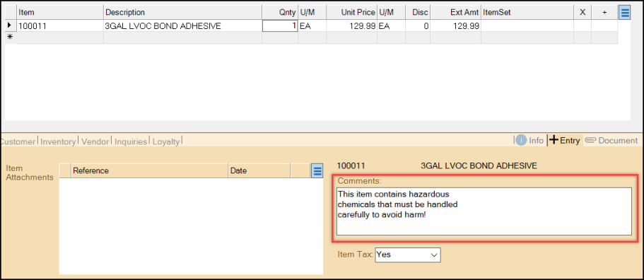Open the Customer tab
Image resolution: width=644 pixels, height=280 pixels.
click(x=18, y=141)
